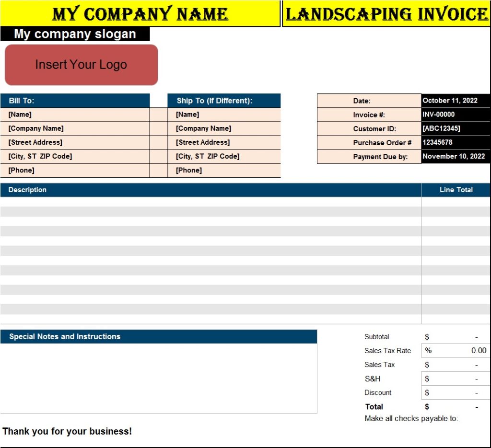Click the "Purchase Order #" label
Image resolution: width=491 pixels, height=448 pixels.
point(382,143)
